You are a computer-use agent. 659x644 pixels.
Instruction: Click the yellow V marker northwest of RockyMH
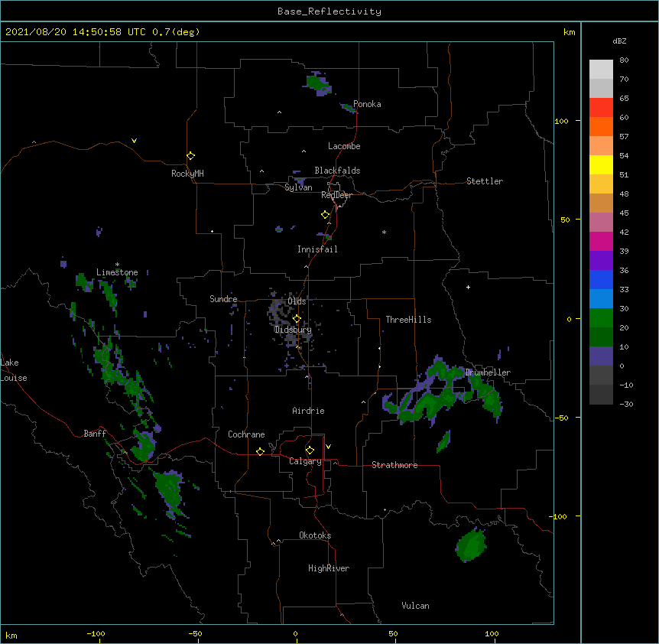click(134, 141)
